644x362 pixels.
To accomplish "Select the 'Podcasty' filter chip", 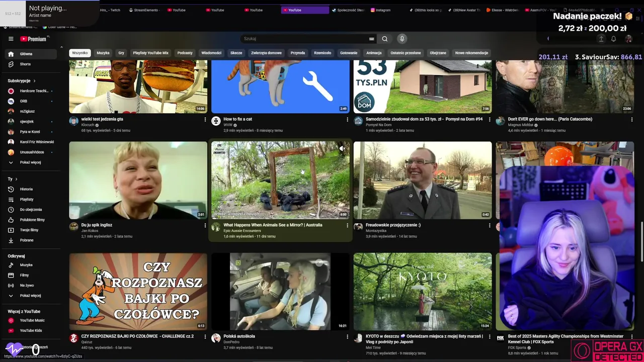I will point(185,53).
